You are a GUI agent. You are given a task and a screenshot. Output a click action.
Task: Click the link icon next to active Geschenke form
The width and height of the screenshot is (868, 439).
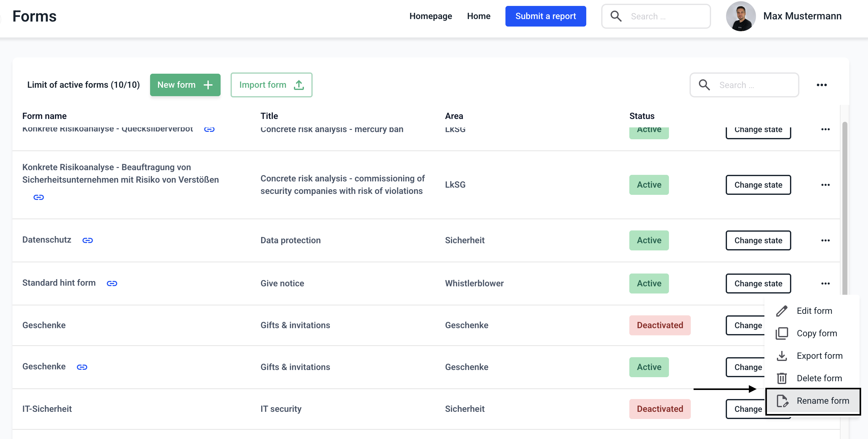coord(82,367)
